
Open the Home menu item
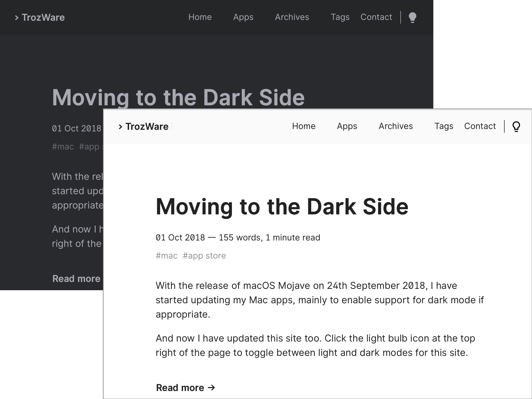click(x=304, y=126)
